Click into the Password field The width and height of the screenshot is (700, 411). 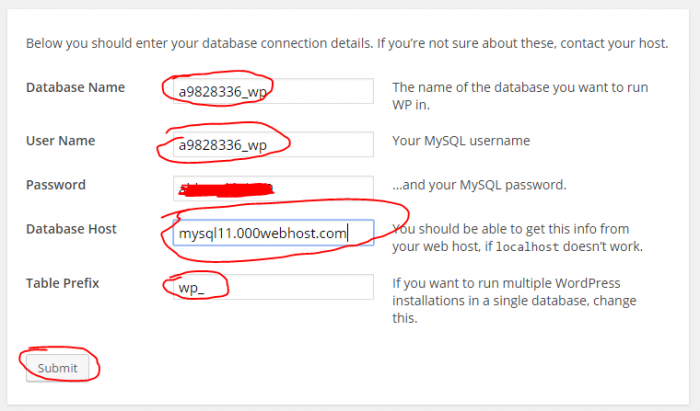pyautogui.click(x=268, y=187)
